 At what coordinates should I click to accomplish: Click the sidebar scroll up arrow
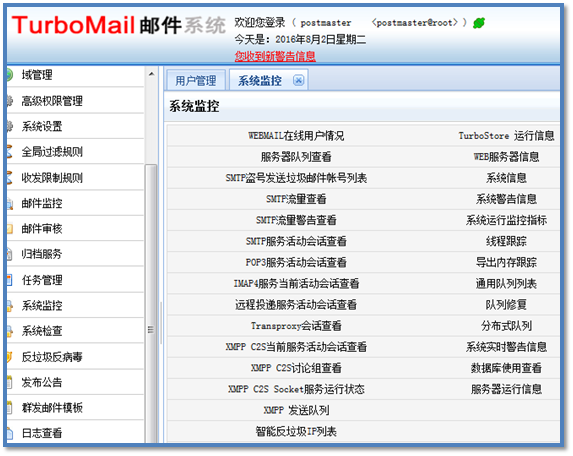point(151,74)
